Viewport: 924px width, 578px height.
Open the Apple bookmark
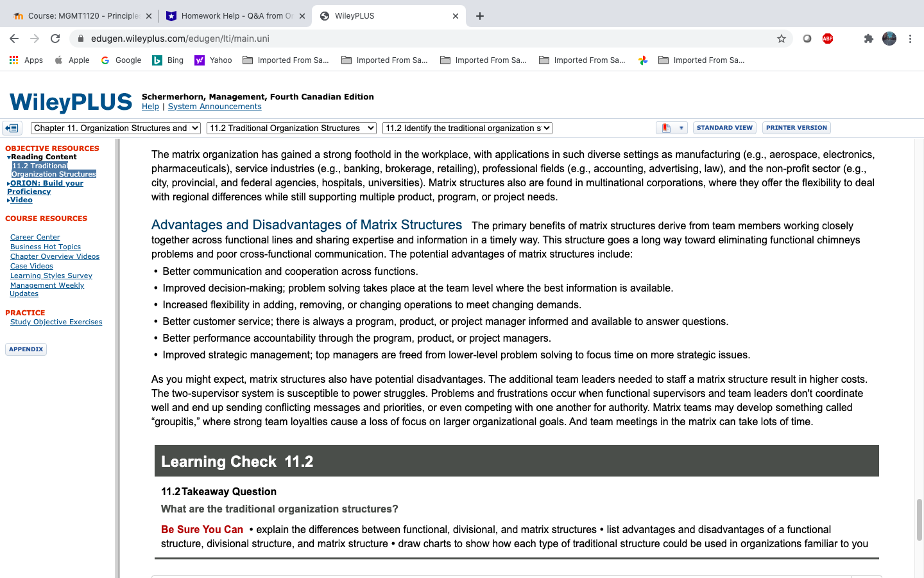coord(72,60)
